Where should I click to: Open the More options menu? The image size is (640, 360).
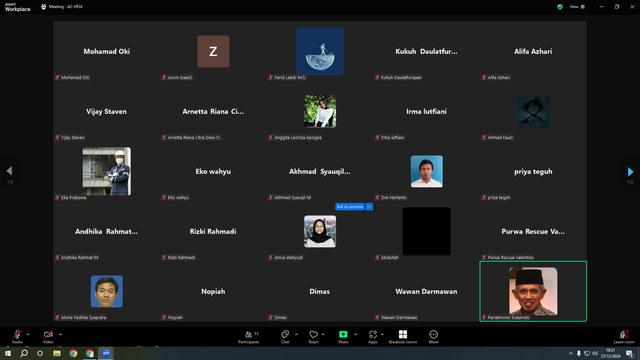(x=433, y=337)
